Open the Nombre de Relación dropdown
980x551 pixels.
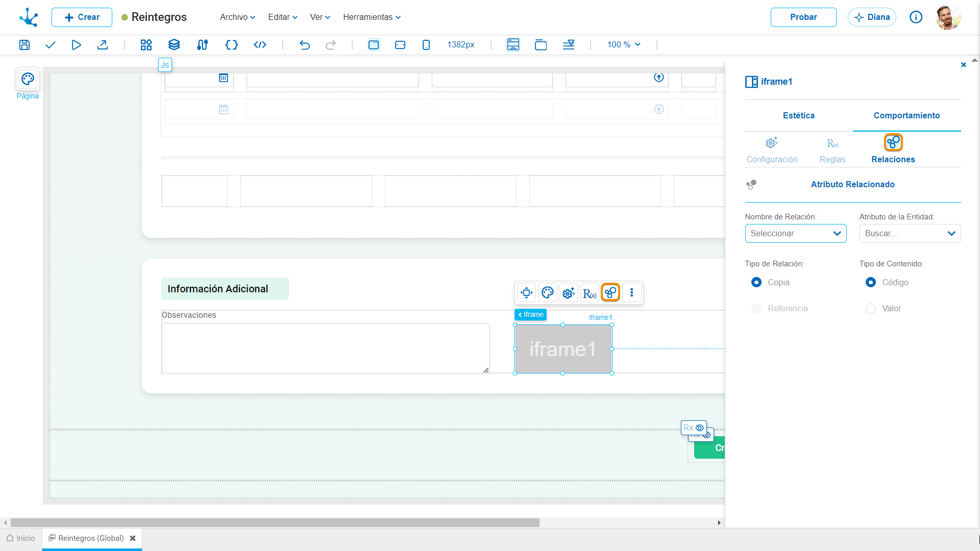click(796, 234)
